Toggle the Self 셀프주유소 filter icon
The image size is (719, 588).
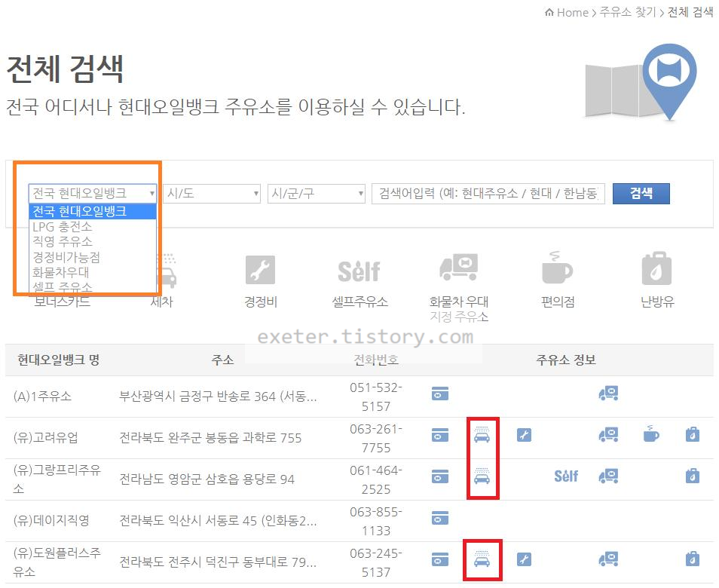coord(359,271)
